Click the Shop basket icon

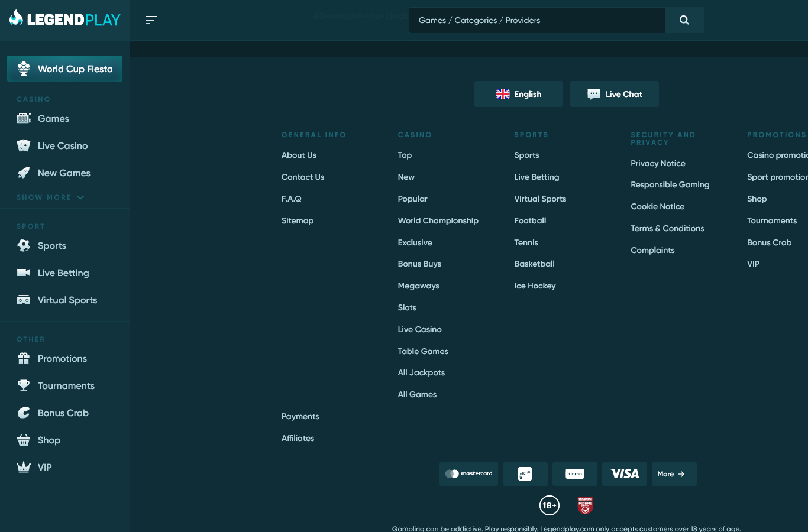click(24, 440)
